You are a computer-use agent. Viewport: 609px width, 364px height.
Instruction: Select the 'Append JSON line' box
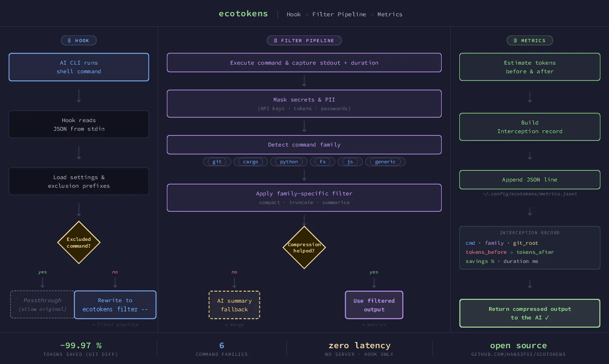point(530,180)
